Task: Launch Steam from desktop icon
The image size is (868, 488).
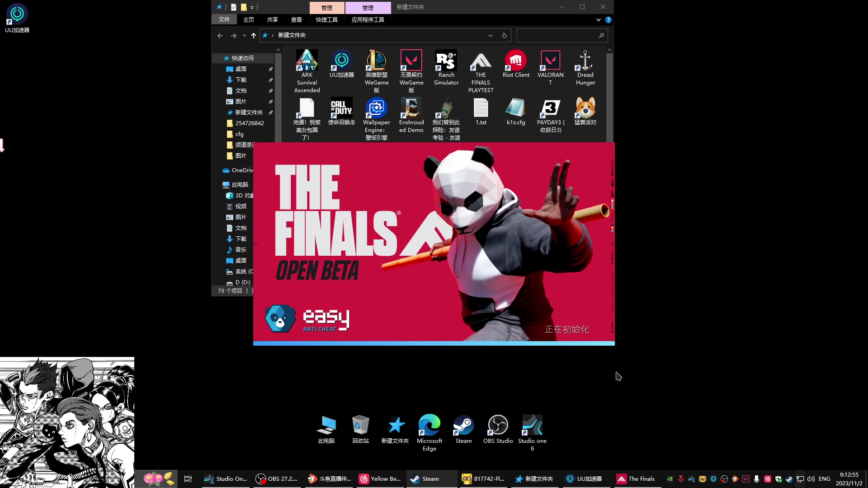Action: coord(464,429)
